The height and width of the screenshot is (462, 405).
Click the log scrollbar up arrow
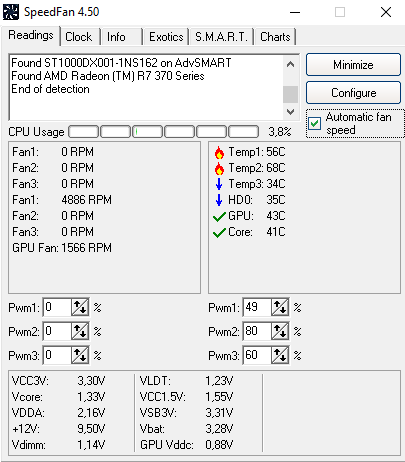290,64
